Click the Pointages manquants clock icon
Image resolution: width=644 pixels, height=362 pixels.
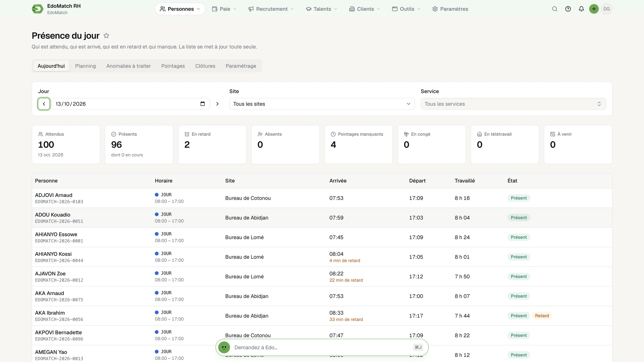(333, 134)
